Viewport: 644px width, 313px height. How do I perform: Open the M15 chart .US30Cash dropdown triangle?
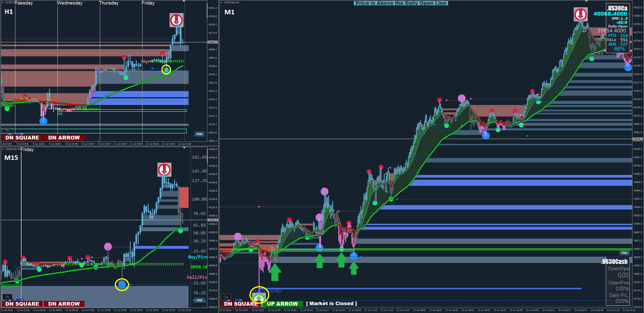[3, 149]
